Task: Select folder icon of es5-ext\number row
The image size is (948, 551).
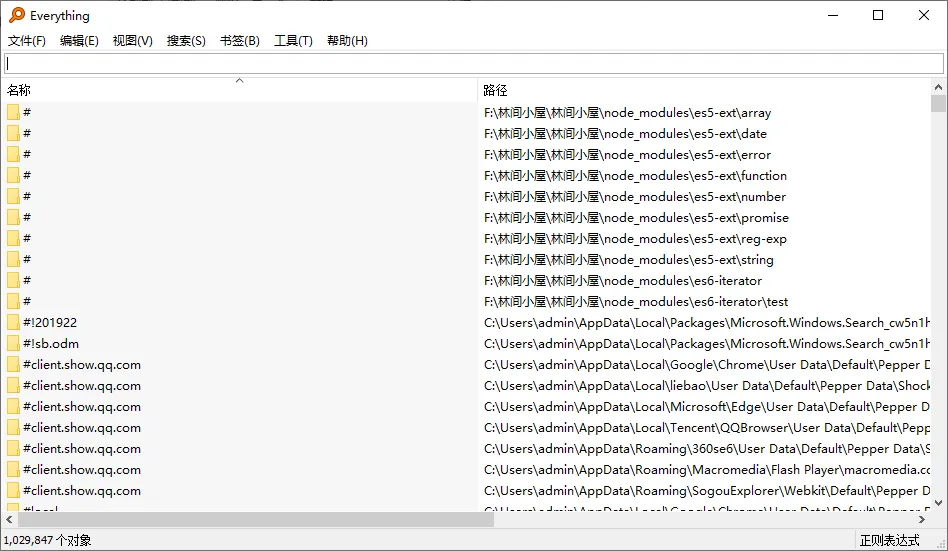Action: (13, 196)
